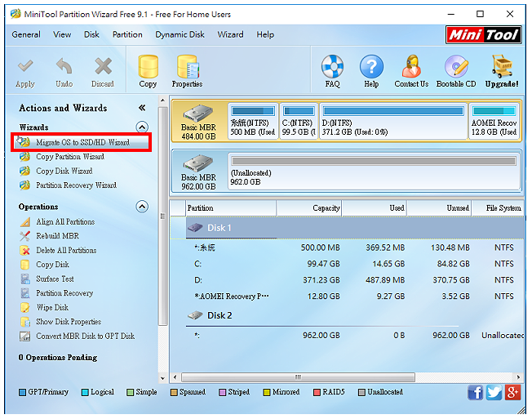The height and width of the screenshot is (419, 532).
Task: Select the 962.00 GB unallocated row
Action: point(348,336)
